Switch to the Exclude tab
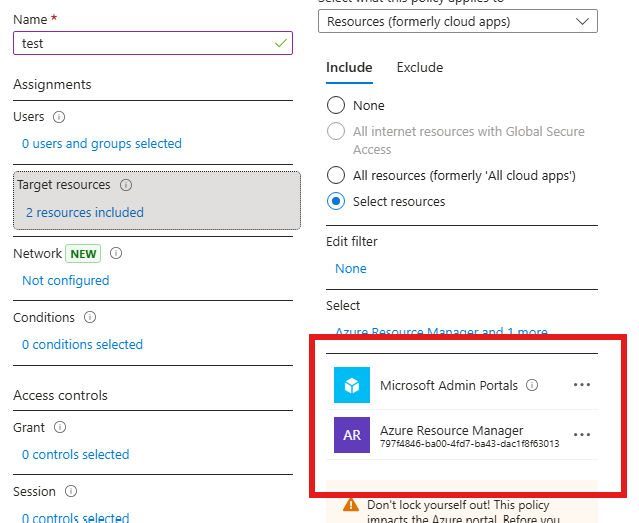Viewport: 639px width, 523px height. [x=420, y=68]
